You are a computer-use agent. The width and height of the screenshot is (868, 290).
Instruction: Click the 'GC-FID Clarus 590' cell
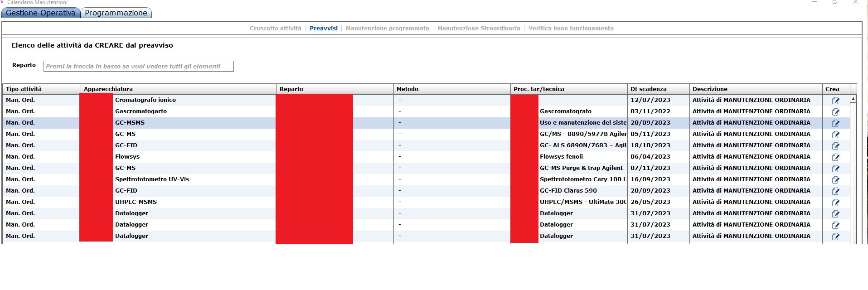click(x=568, y=191)
